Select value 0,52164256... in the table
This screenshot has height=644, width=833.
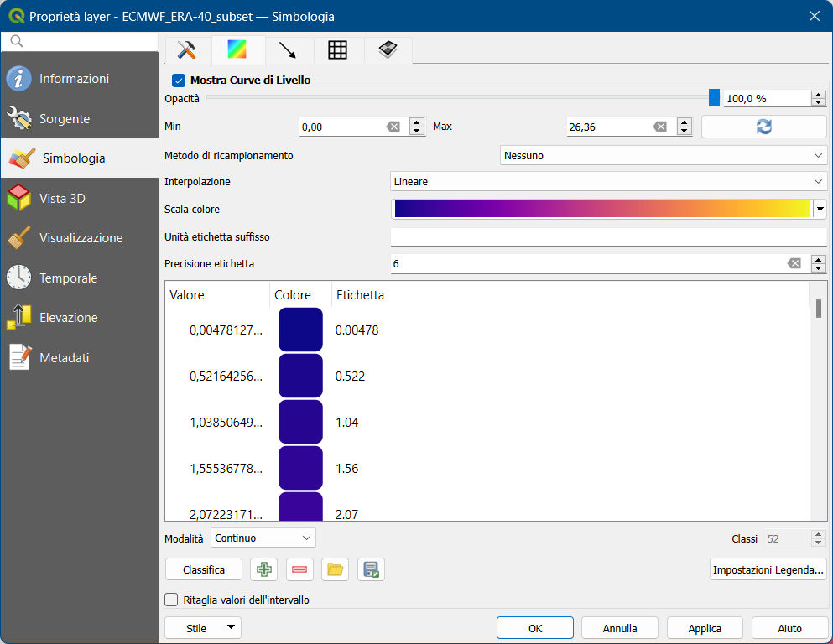point(226,377)
